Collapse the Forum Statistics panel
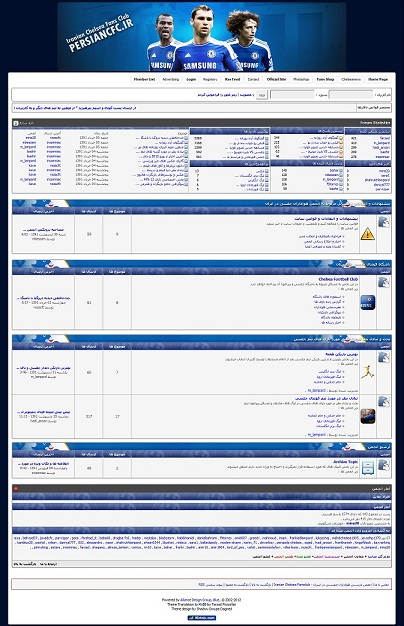Image resolution: width=404 pixels, height=626 pixels. point(16,123)
